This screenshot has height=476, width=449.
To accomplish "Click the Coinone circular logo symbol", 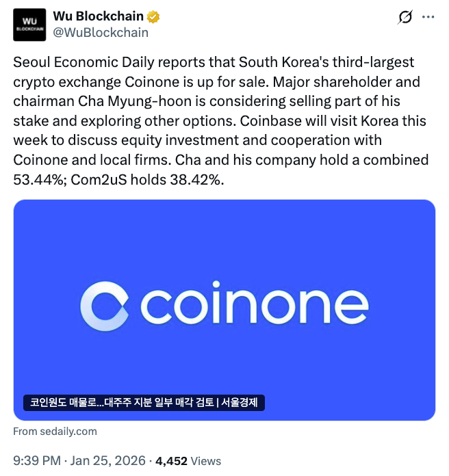I will coord(105,306).
